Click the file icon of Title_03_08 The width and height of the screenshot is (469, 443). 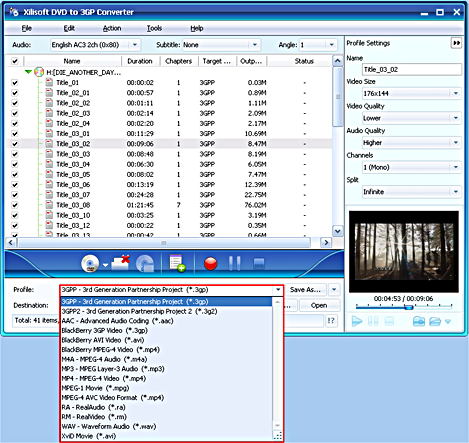tap(49, 205)
